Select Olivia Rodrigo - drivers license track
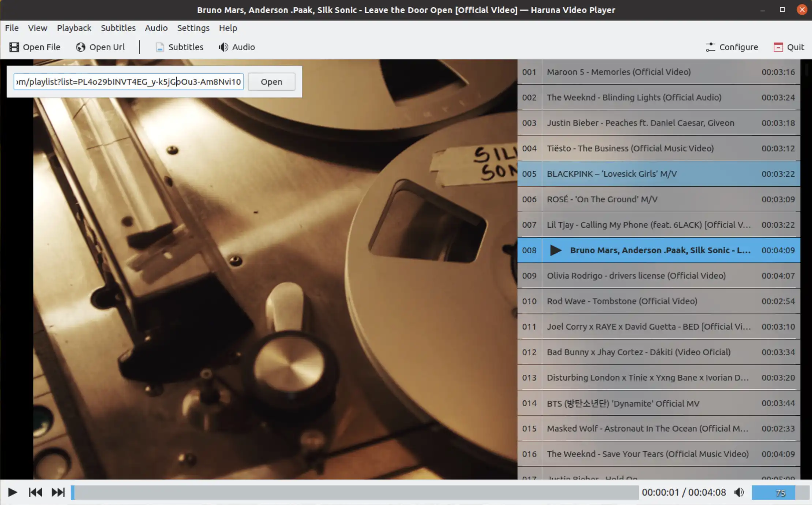The image size is (812, 505). 659,276
